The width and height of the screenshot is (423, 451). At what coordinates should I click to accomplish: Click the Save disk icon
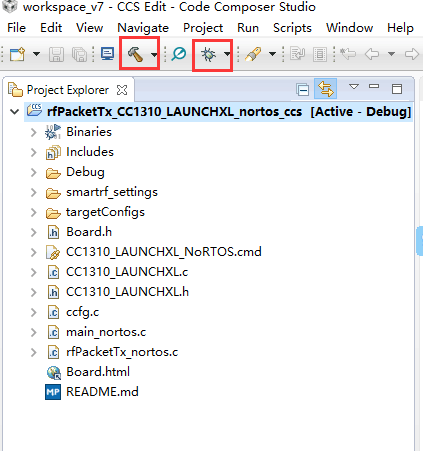coord(56,54)
